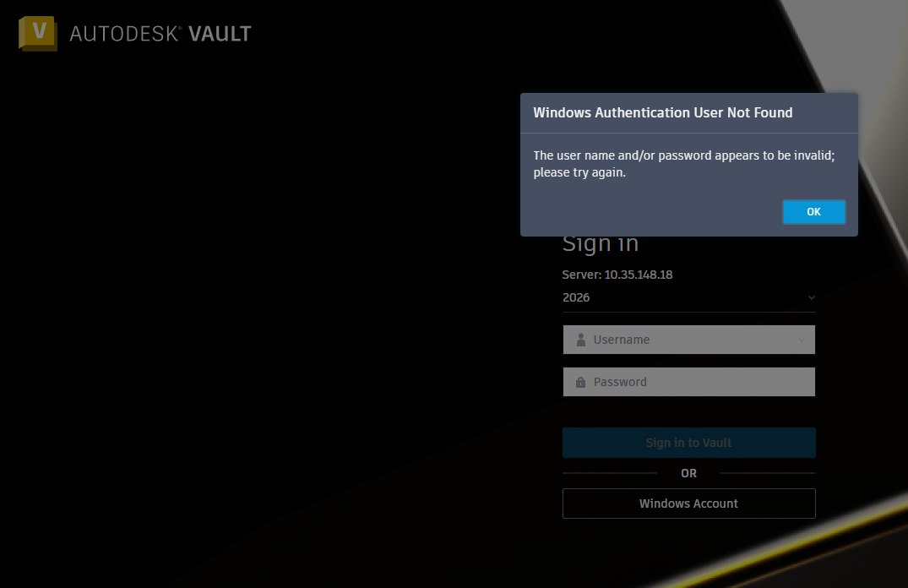
Task: Focus the Password input field
Action: click(x=688, y=382)
